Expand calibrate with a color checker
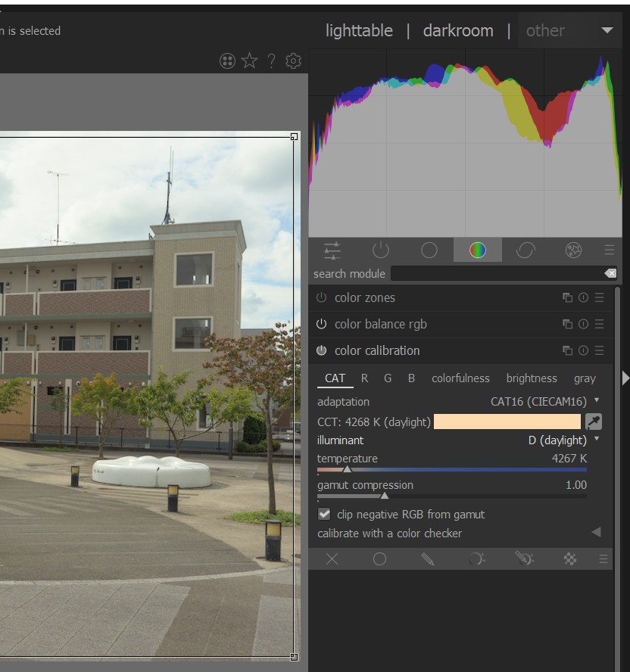 tap(459, 534)
